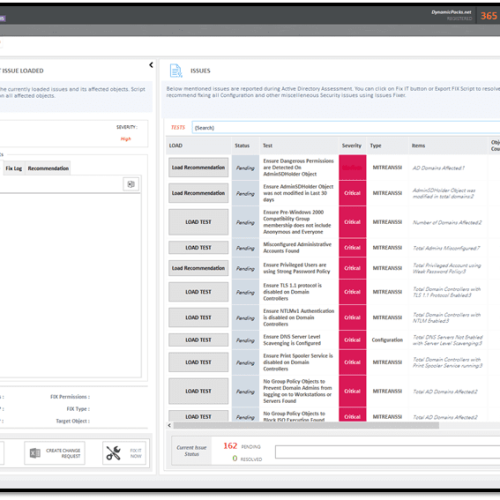Screen dimensions: 500x500
Task: Open the Recommendation tab
Action: click(x=48, y=168)
